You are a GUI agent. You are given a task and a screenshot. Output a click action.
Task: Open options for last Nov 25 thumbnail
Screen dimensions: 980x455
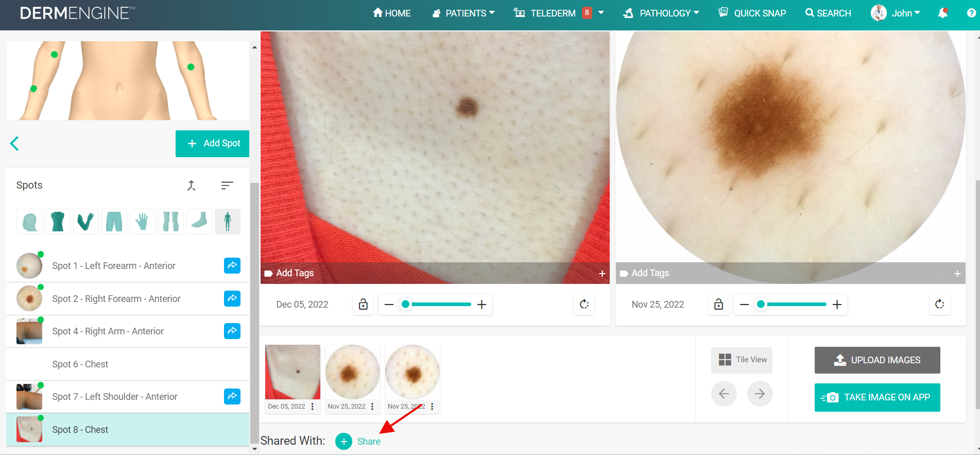tap(432, 407)
